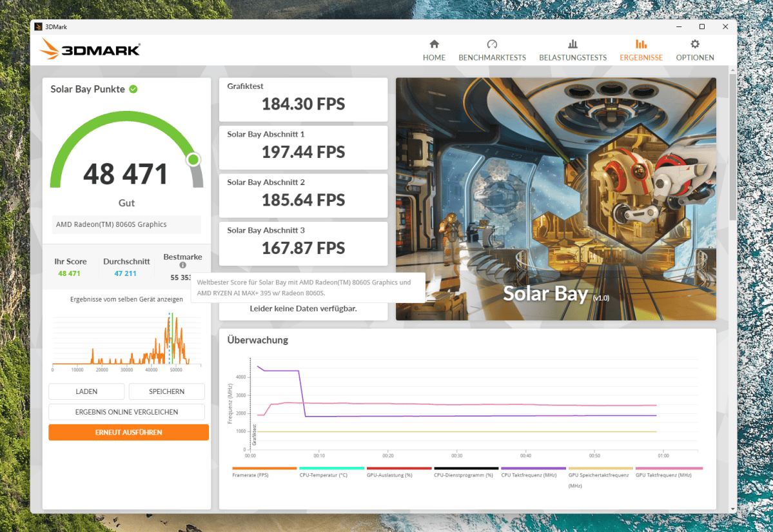Image resolution: width=773 pixels, height=532 pixels.
Task: Select the ERGEBNISSE tab
Action: coord(641,50)
